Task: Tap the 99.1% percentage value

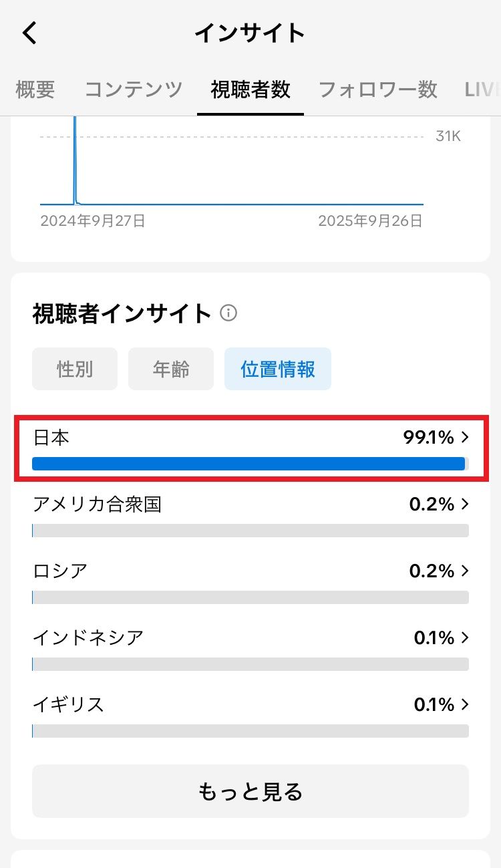Action: click(x=429, y=438)
